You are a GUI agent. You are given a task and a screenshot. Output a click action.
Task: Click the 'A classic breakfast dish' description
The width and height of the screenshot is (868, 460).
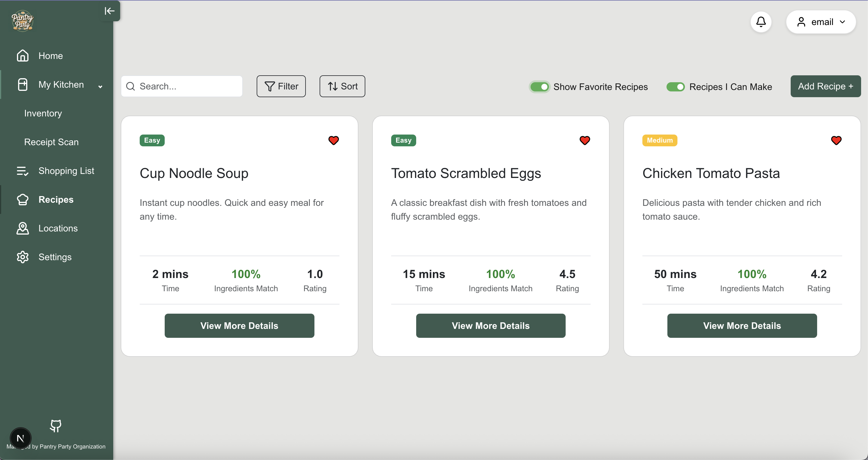(x=489, y=209)
